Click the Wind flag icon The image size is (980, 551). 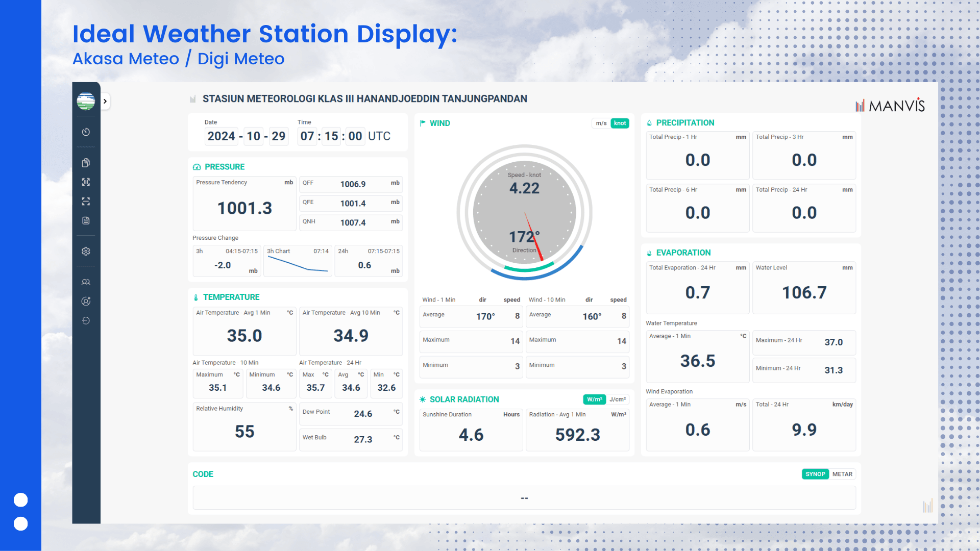click(x=423, y=123)
